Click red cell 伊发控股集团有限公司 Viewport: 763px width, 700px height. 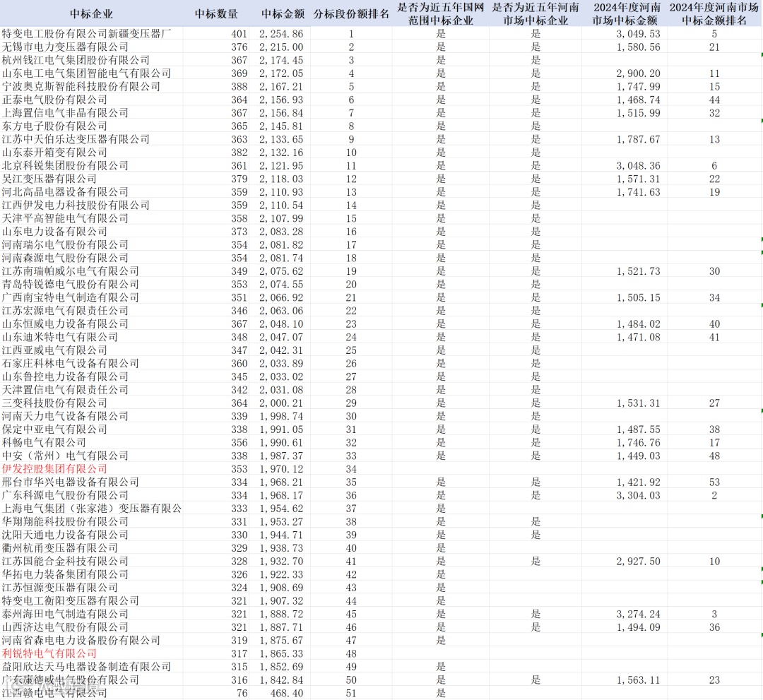pyautogui.click(x=54, y=468)
